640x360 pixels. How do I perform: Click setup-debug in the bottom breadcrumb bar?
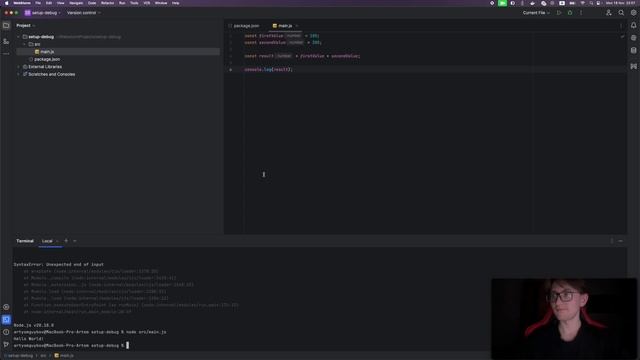click(18, 356)
